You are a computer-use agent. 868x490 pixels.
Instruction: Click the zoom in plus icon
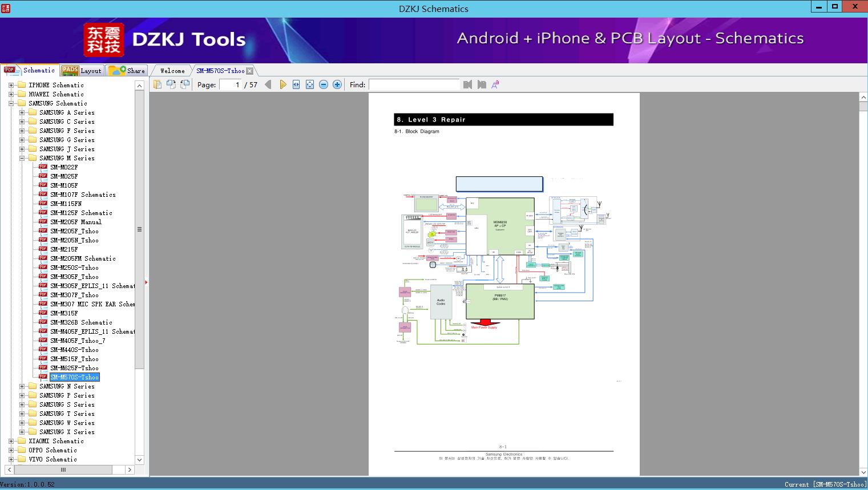pyautogui.click(x=337, y=84)
